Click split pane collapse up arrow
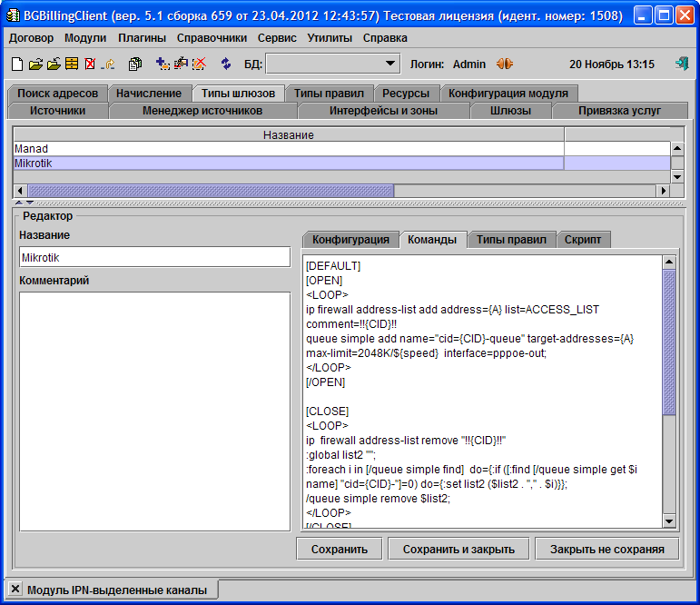 point(19,203)
